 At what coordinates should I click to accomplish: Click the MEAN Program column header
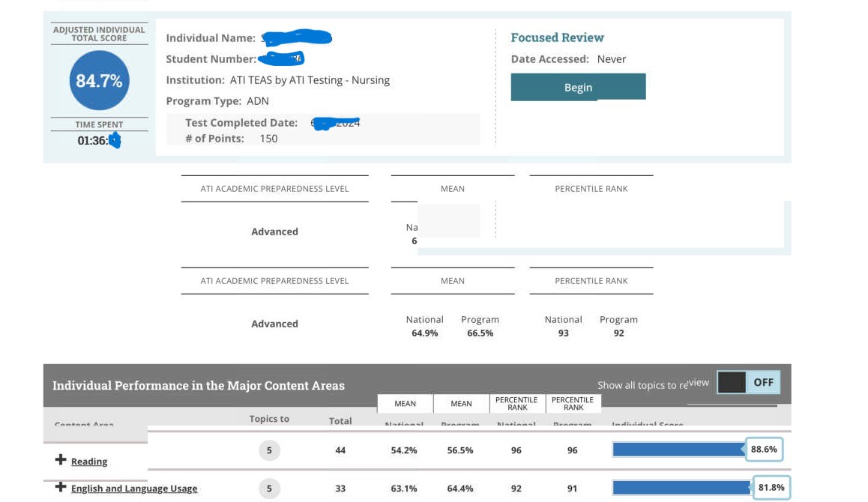(461, 404)
